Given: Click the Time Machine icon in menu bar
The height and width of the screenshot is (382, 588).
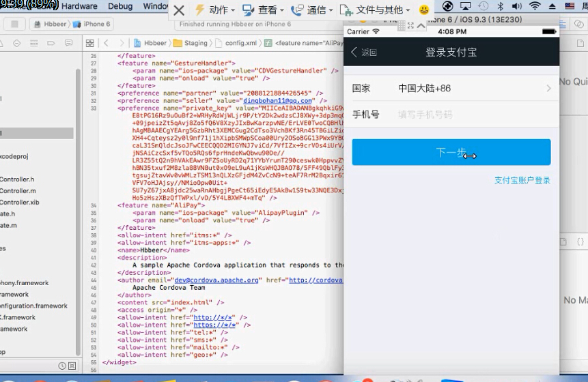Looking at the screenshot, I should coord(483,6).
